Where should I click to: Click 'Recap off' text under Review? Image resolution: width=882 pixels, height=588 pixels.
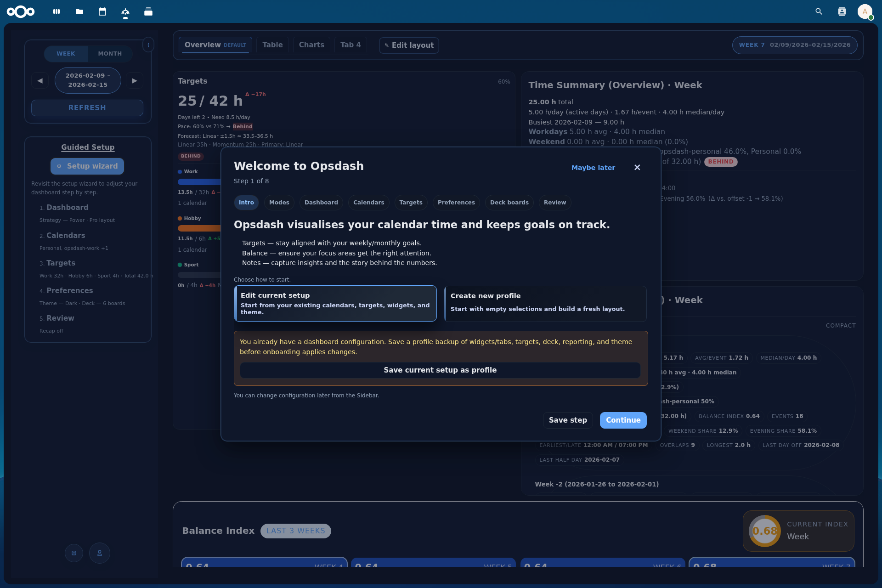[x=51, y=331]
